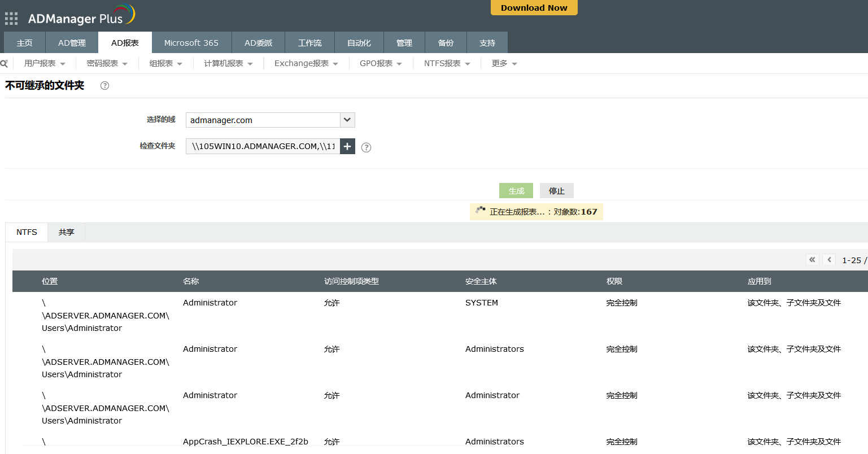This screenshot has height=454, width=868.
Task: Click the 生成 button
Action: (x=516, y=191)
